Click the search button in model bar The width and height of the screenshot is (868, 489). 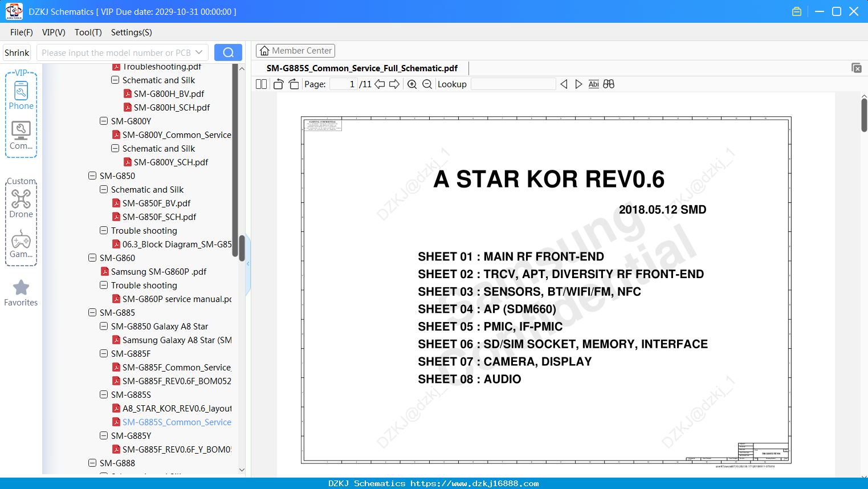click(x=228, y=52)
